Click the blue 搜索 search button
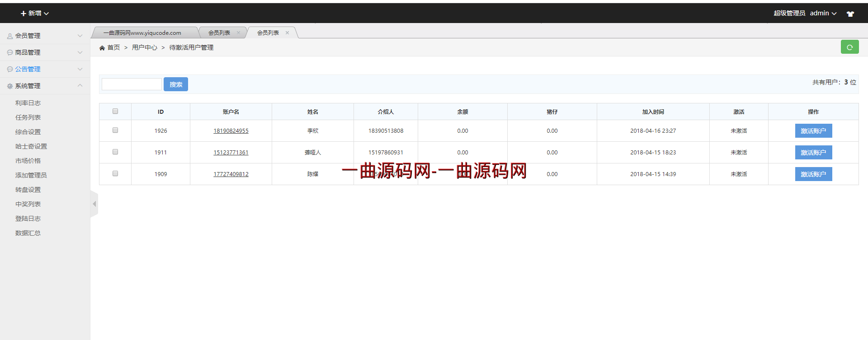Viewport: 868px width, 340px height. click(176, 84)
